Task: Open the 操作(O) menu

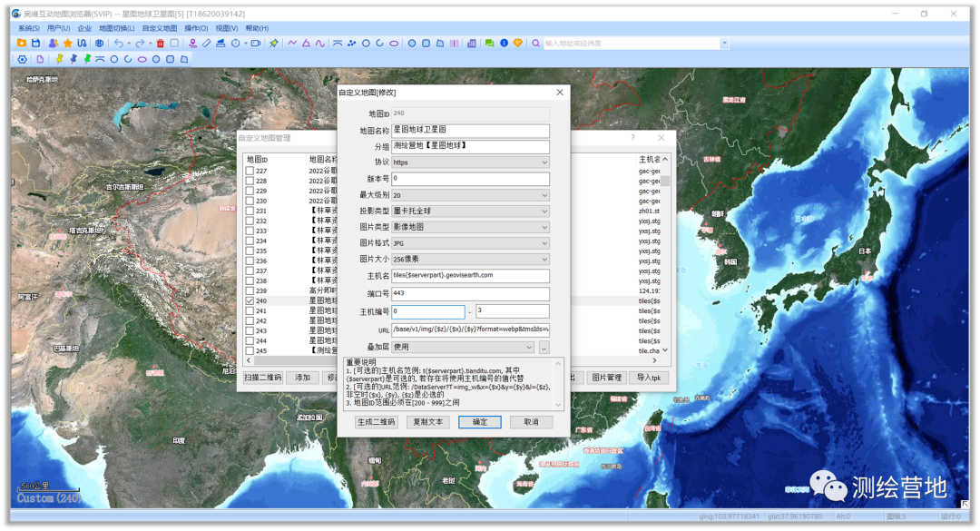Action: (x=196, y=28)
